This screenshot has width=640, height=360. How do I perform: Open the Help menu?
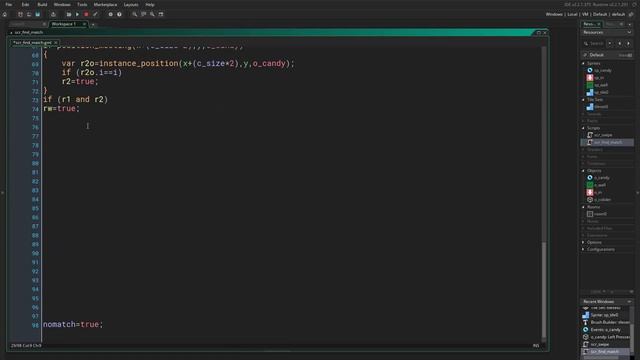pos(150,4)
